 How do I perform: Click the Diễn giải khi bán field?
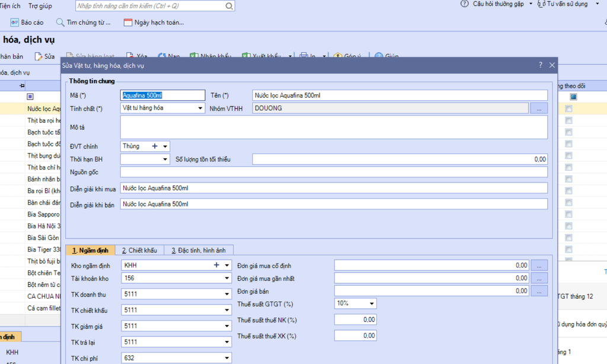334,204
